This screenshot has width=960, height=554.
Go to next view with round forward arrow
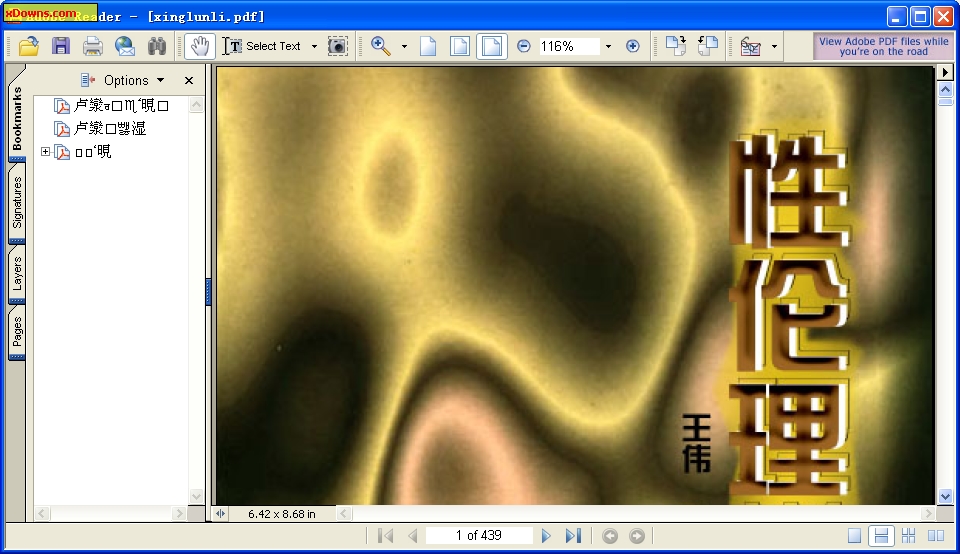(x=637, y=536)
